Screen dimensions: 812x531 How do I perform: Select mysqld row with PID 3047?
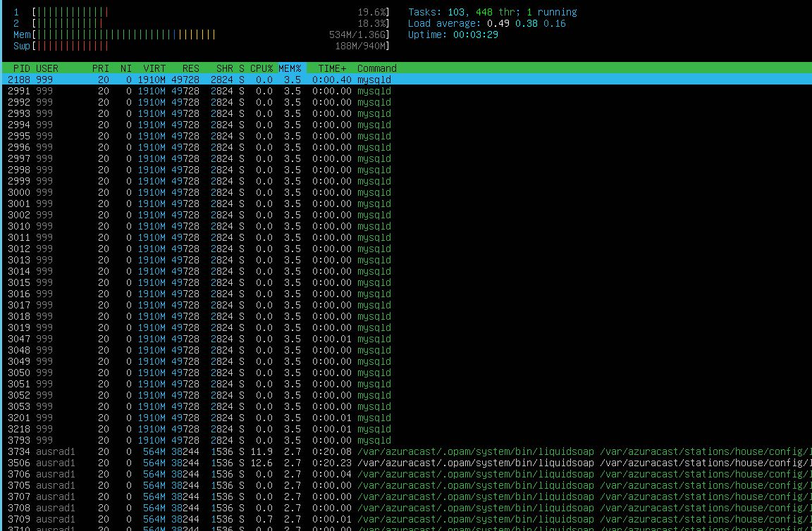pos(406,339)
